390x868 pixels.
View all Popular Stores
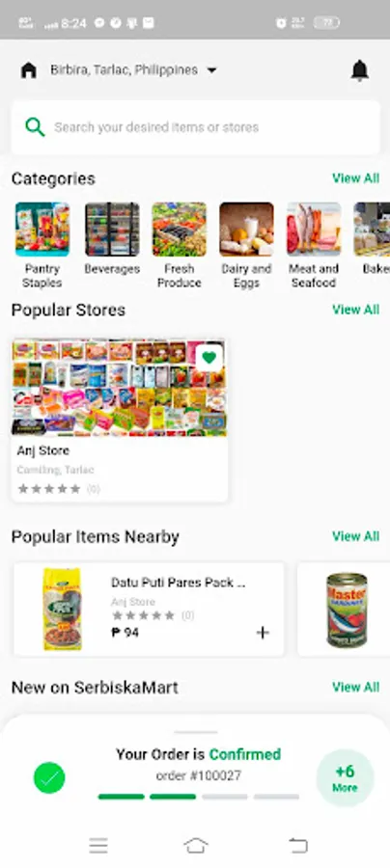pyautogui.click(x=355, y=310)
